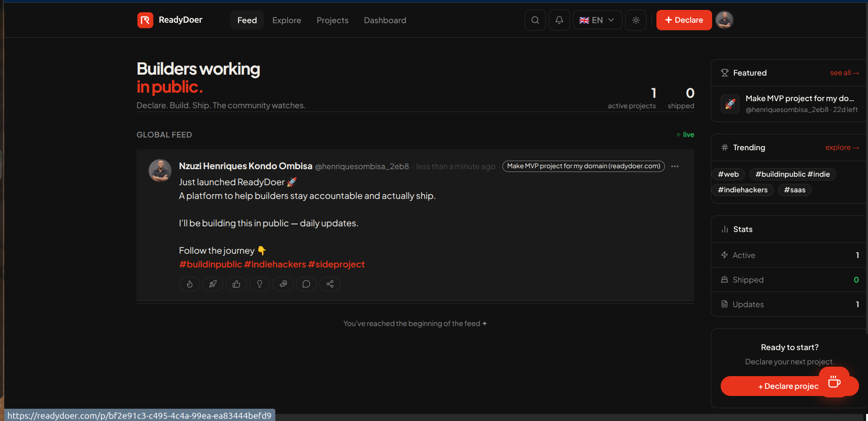The height and width of the screenshot is (421, 868).
Task: Click the floating coffee cup button
Action: click(834, 382)
